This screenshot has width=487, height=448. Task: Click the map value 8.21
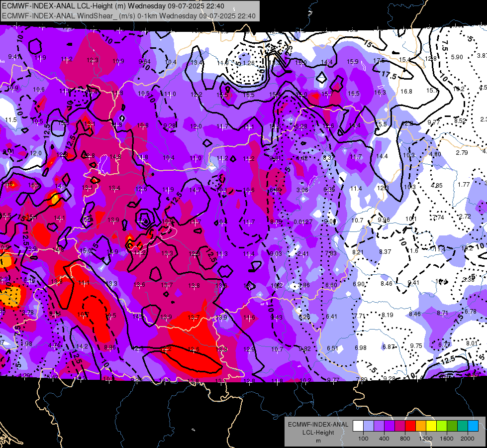pyautogui.click(x=358, y=252)
